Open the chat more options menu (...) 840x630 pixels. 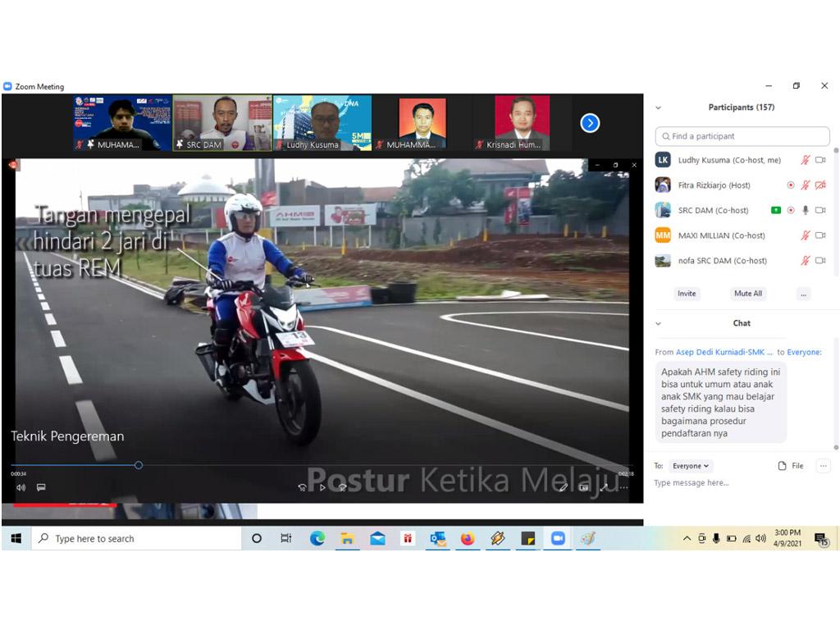[x=823, y=466]
